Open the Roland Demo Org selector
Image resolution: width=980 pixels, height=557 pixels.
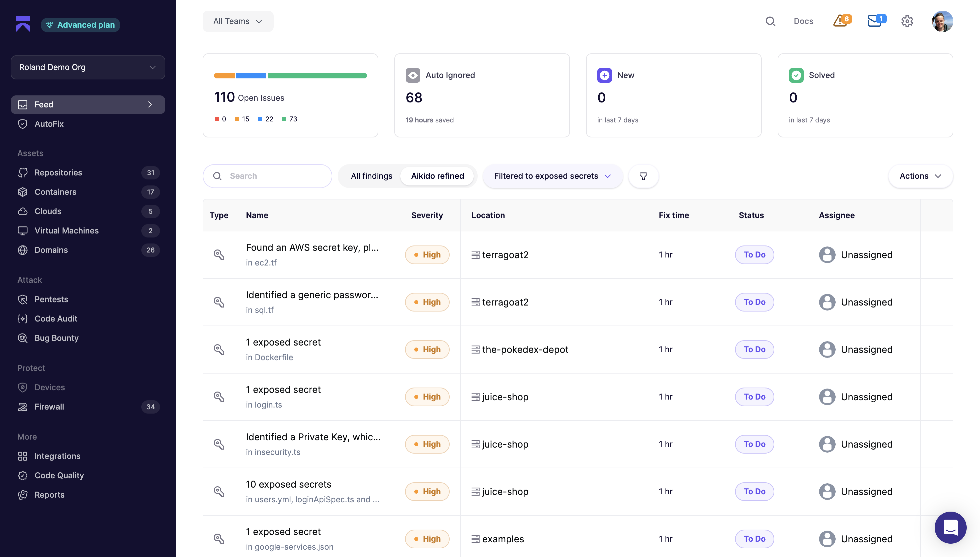tap(88, 67)
